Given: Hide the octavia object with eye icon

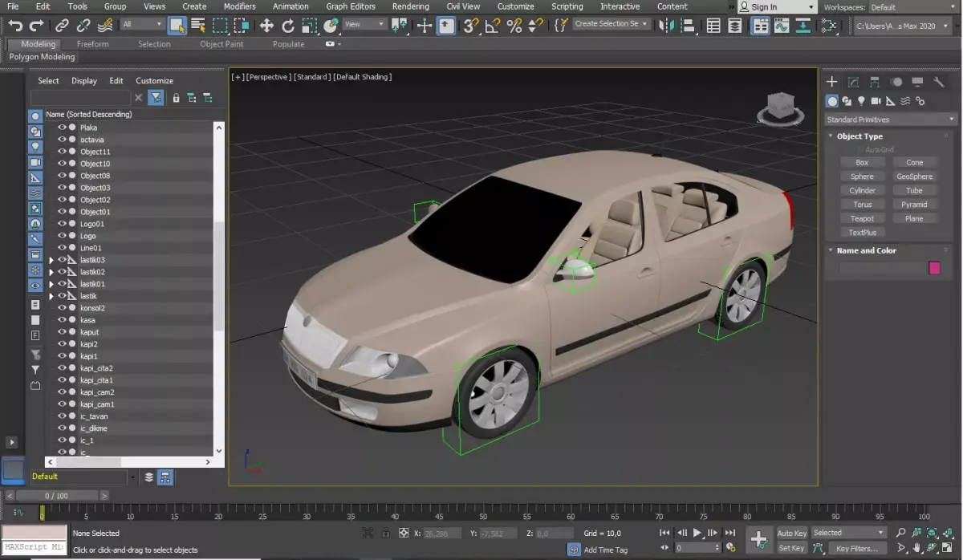Looking at the screenshot, I should [x=62, y=140].
